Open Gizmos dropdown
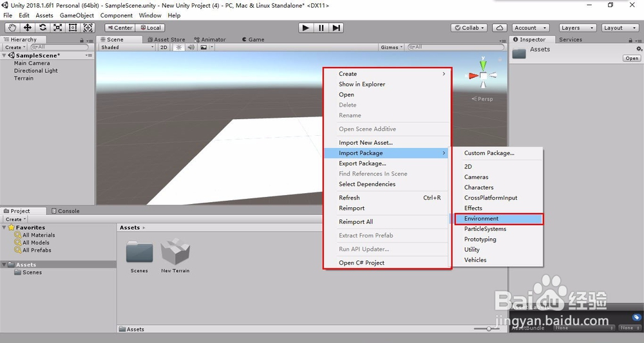The height and width of the screenshot is (343, 644). (x=392, y=47)
